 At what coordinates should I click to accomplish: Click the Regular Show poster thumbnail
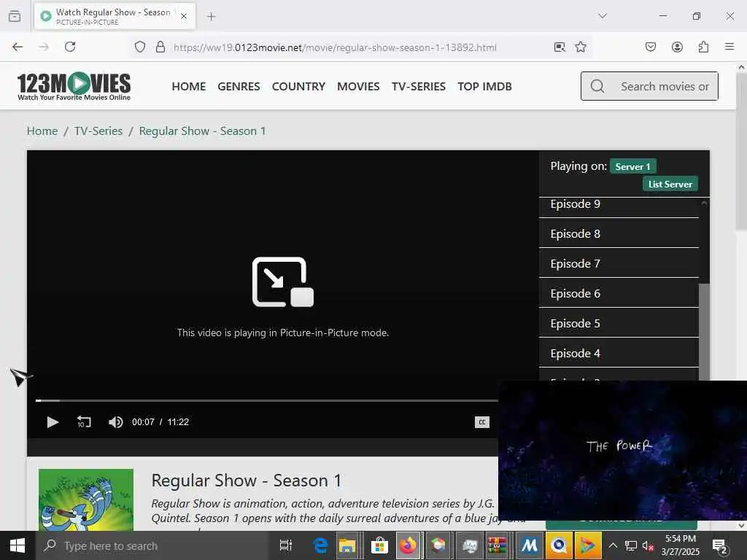click(86, 499)
